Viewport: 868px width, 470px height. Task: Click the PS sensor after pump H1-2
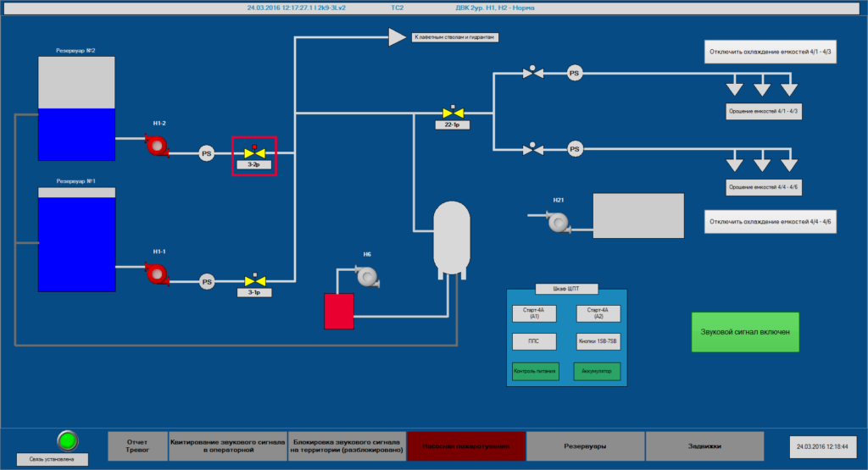[206, 153]
